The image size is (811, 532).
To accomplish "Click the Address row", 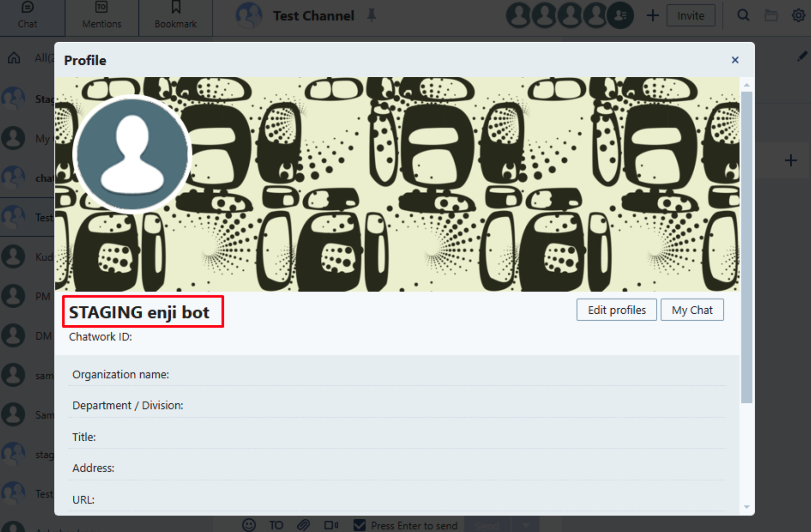I will point(397,468).
